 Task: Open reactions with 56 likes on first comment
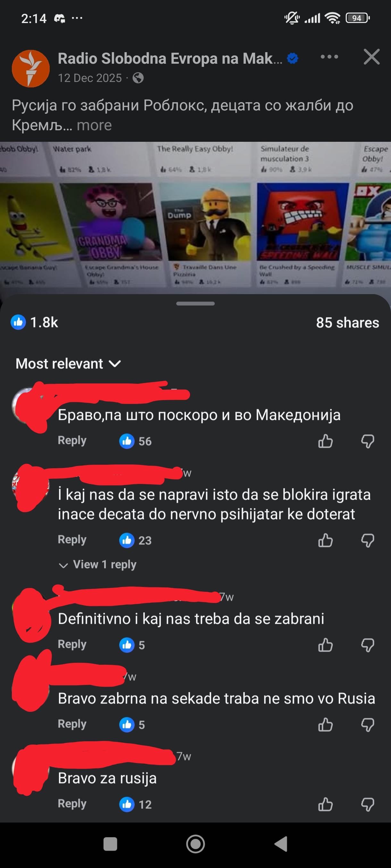(x=135, y=441)
